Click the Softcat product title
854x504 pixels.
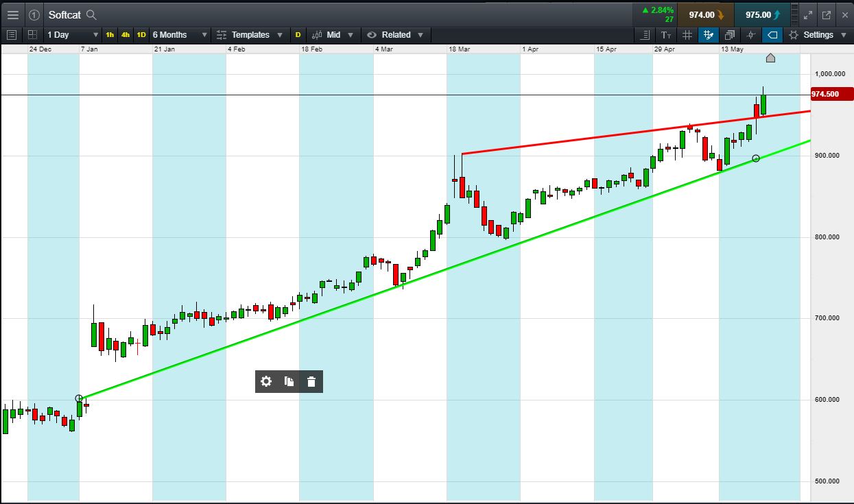point(65,14)
